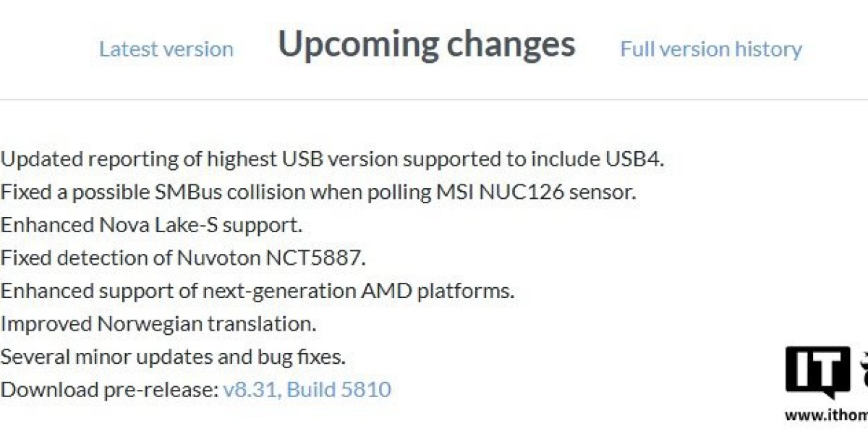Select the Nuvoton detection fix entry

coord(183,258)
